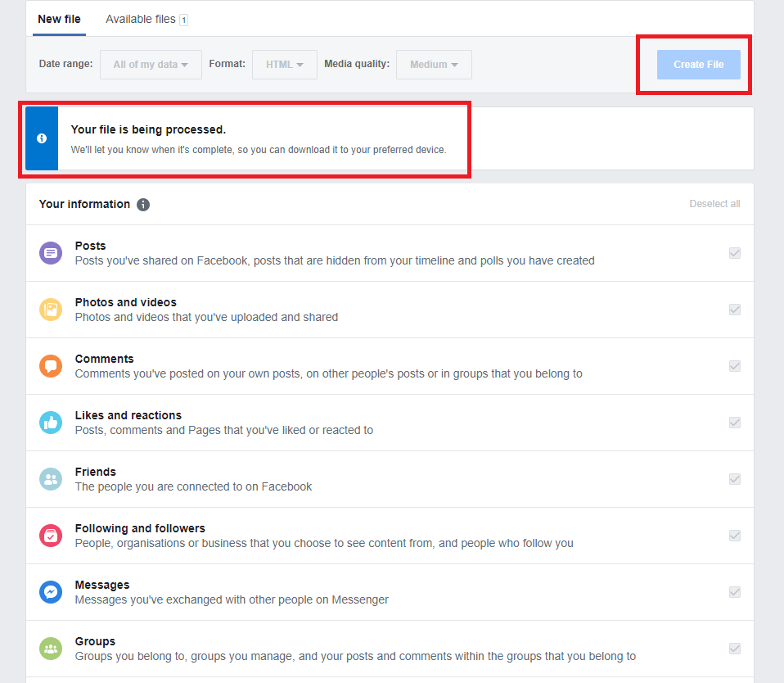Click the yellow Photos and videos icon
Screen dimensions: 784x683
coord(51,310)
